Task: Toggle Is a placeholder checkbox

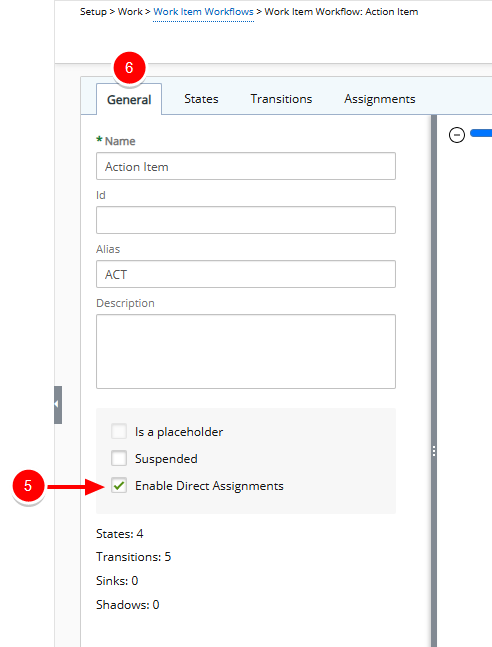Action: pyautogui.click(x=119, y=432)
